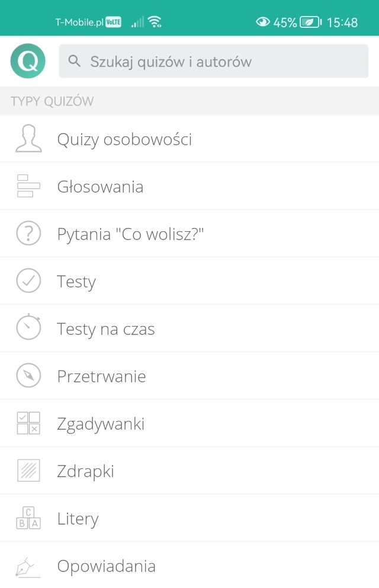The height and width of the screenshot is (588, 379).
Task: Tap the ABC letter blocks icon
Action: click(x=28, y=518)
